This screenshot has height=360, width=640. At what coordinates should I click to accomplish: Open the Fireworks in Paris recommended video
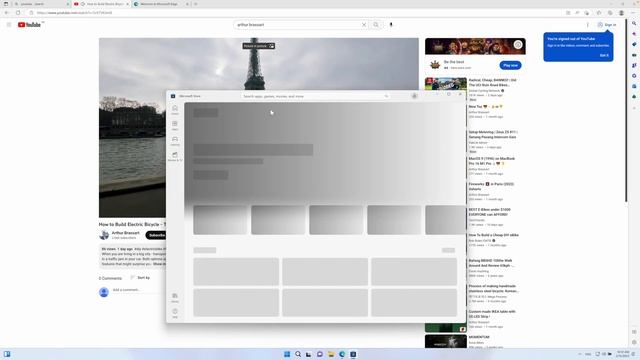491,187
